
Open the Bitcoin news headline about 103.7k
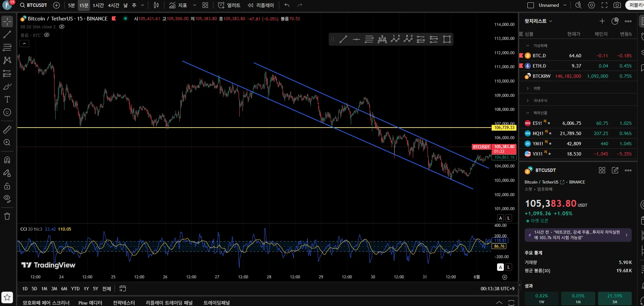578,235
